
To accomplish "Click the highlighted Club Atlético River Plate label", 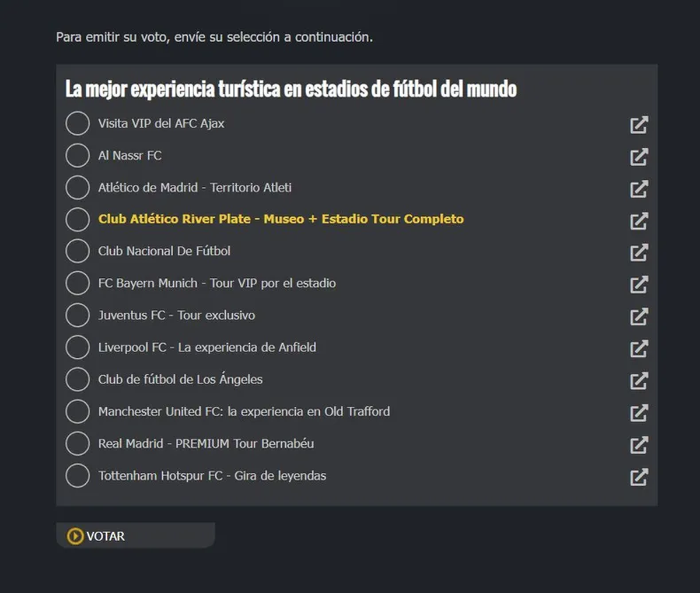I will coord(281,219).
